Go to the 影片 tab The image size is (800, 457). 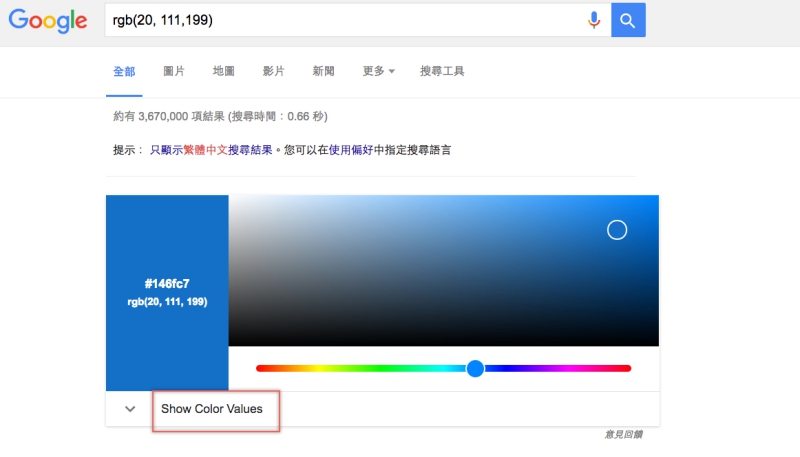click(x=273, y=71)
